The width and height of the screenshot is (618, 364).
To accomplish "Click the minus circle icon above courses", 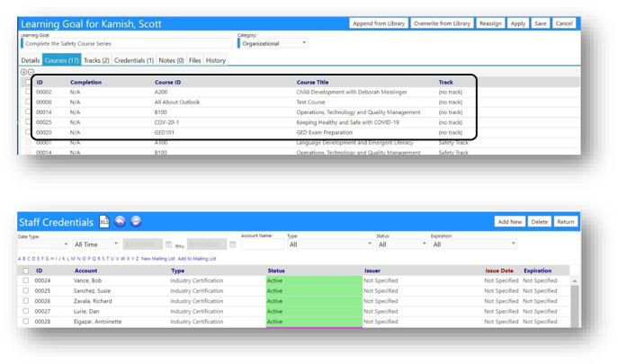I will pos(31,72).
